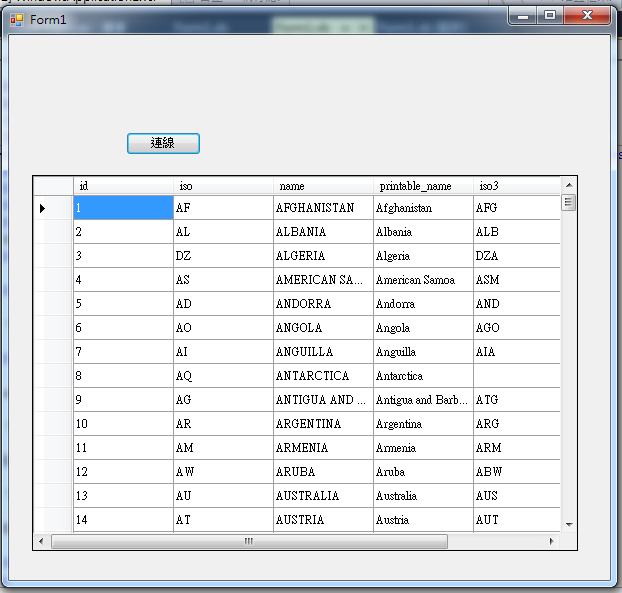Maximize the Form1 window
The height and width of the screenshot is (593, 622).
(550, 16)
